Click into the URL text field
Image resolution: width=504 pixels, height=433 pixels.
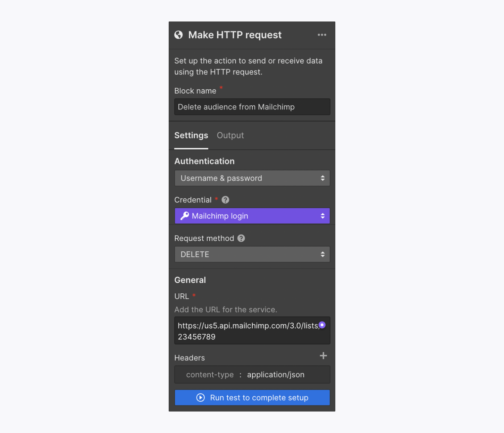[x=252, y=331]
